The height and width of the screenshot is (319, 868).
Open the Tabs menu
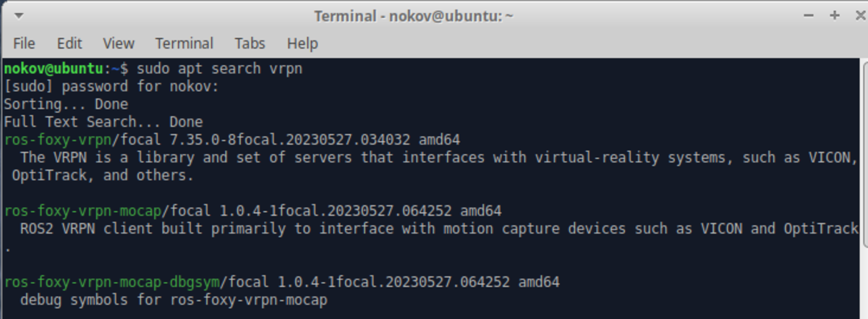(250, 43)
